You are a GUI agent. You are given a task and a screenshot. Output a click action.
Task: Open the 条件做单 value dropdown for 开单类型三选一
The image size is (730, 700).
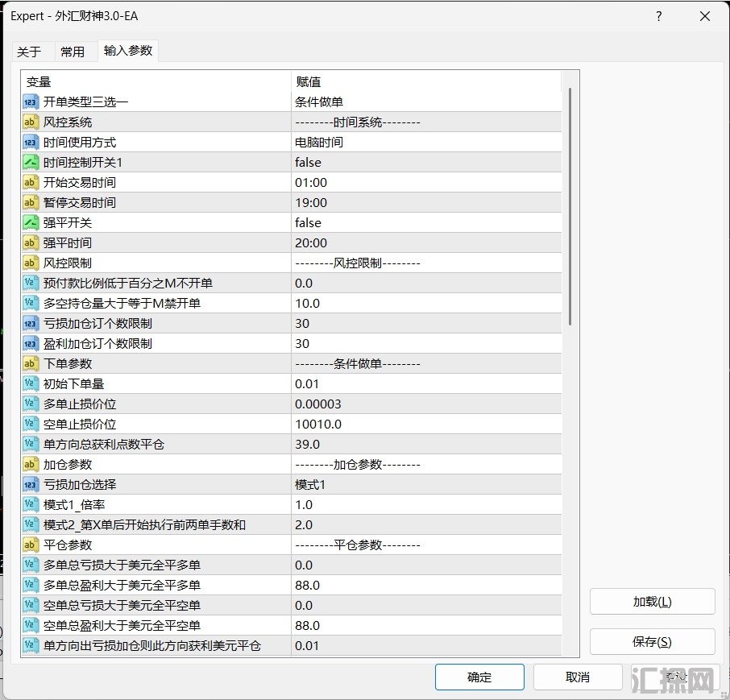[319, 102]
